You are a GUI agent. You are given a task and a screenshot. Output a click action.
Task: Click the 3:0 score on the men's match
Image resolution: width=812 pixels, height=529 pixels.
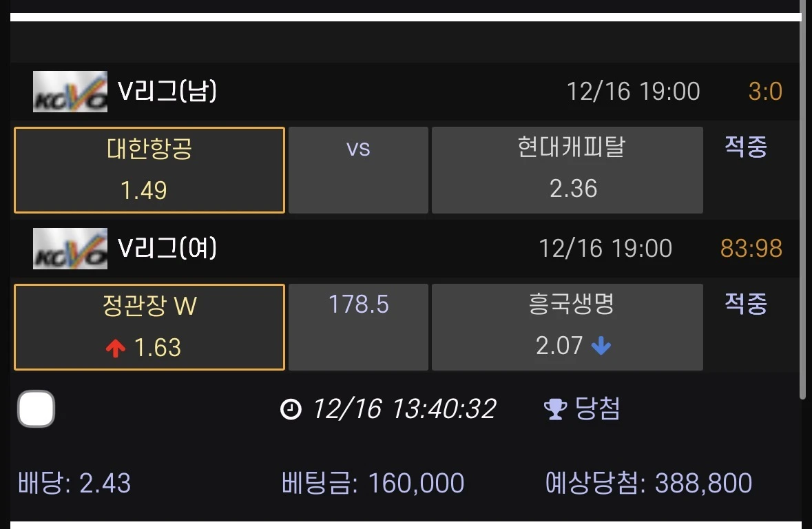point(764,90)
